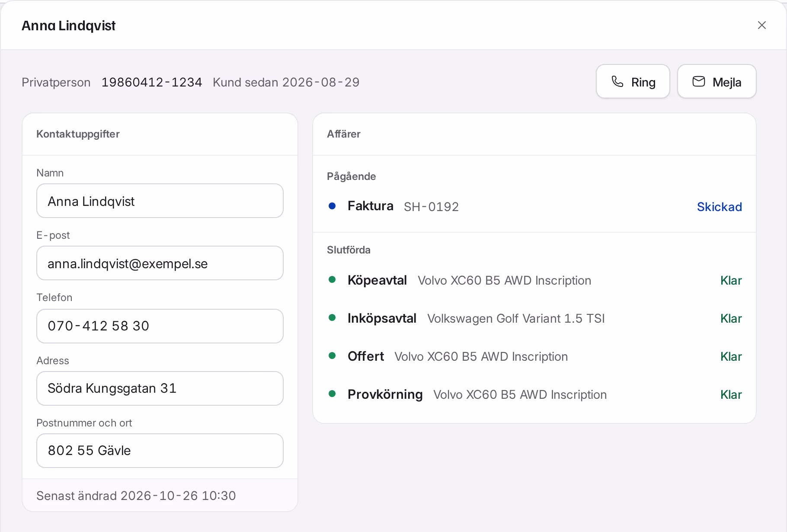Click the envelope icon on Mejla button

[699, 81]
